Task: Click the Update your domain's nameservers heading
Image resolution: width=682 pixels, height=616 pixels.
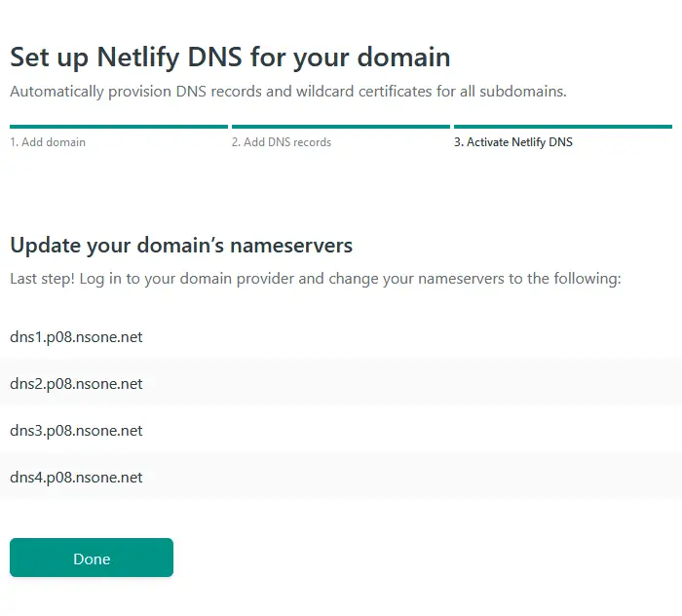Action: pos(181,246)
